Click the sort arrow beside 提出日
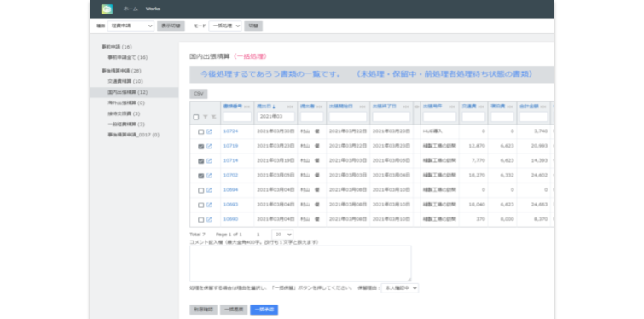 (x=274, y=107)
